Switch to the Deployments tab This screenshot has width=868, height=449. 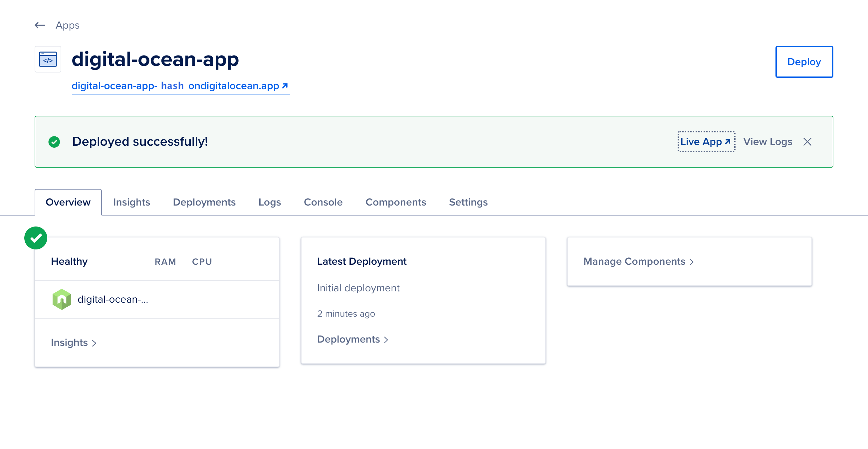point(204,202)
